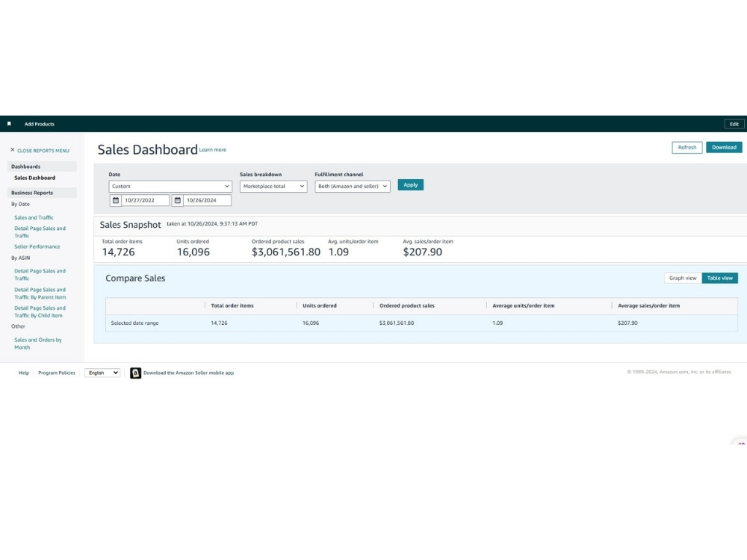Click the Average sales/order item column header
Image resolution: width=747 pixels, height=560 pixels.
649,305
